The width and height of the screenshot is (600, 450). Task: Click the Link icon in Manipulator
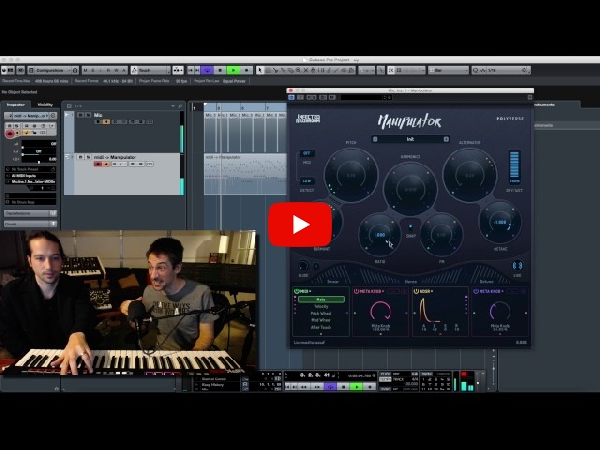pos(517,265)
